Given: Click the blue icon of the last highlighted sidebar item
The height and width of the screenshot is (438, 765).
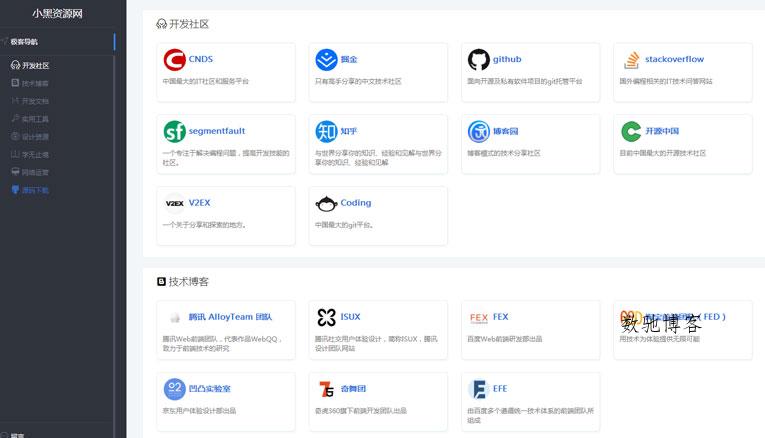Looking at the screenshot, I should point(15,190).
